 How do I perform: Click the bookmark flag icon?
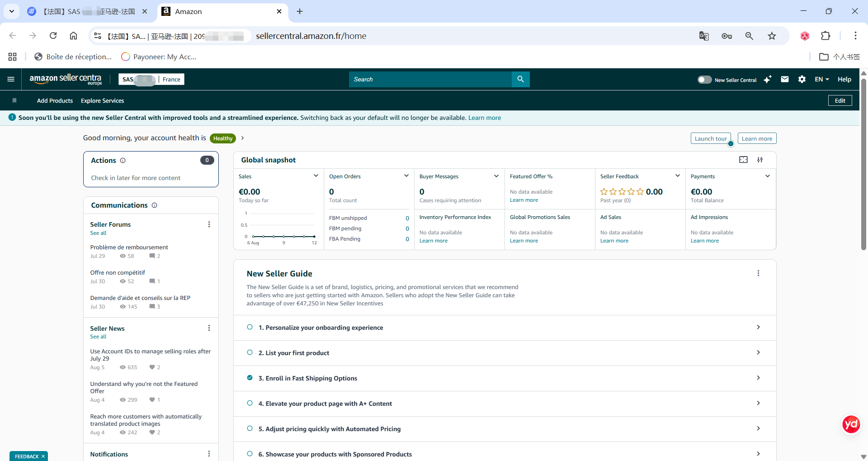pos(14,100)
